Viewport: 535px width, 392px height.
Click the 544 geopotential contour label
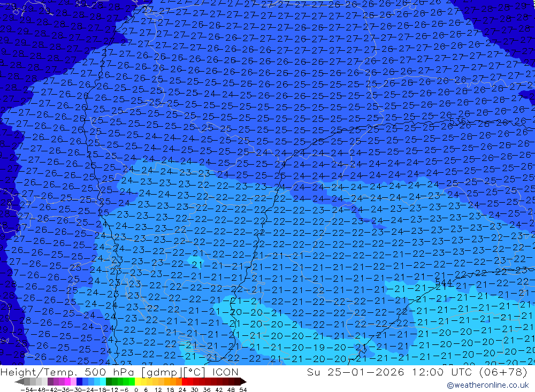pos(444,283)
